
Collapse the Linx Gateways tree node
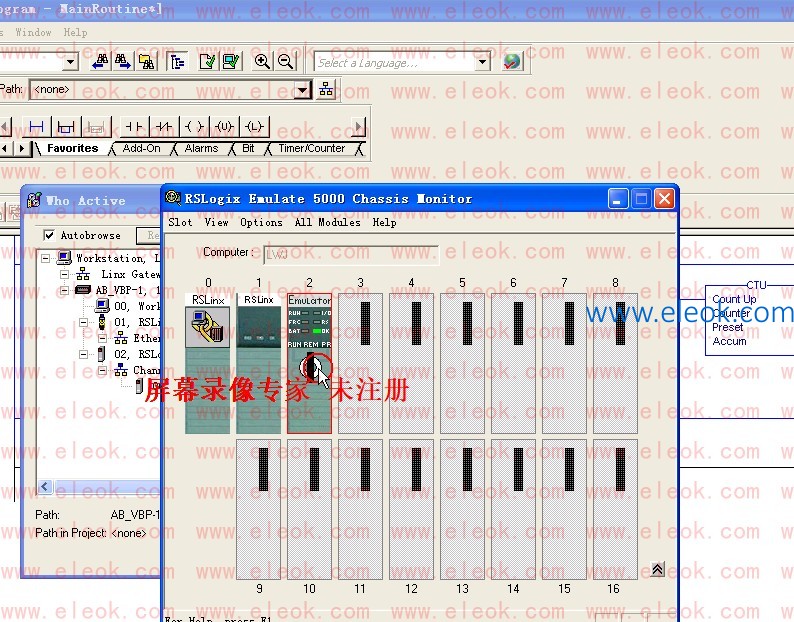[64, 275]
